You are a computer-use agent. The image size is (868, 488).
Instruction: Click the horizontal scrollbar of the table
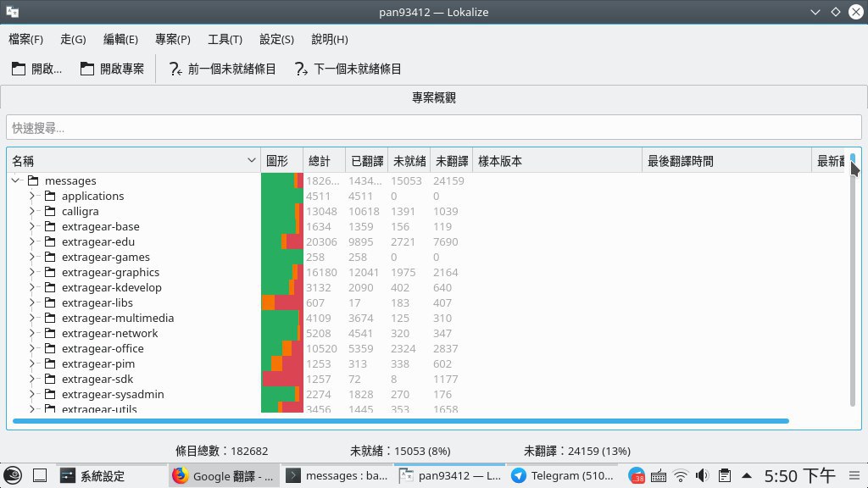pyautogui.click(x=401, y=421)
